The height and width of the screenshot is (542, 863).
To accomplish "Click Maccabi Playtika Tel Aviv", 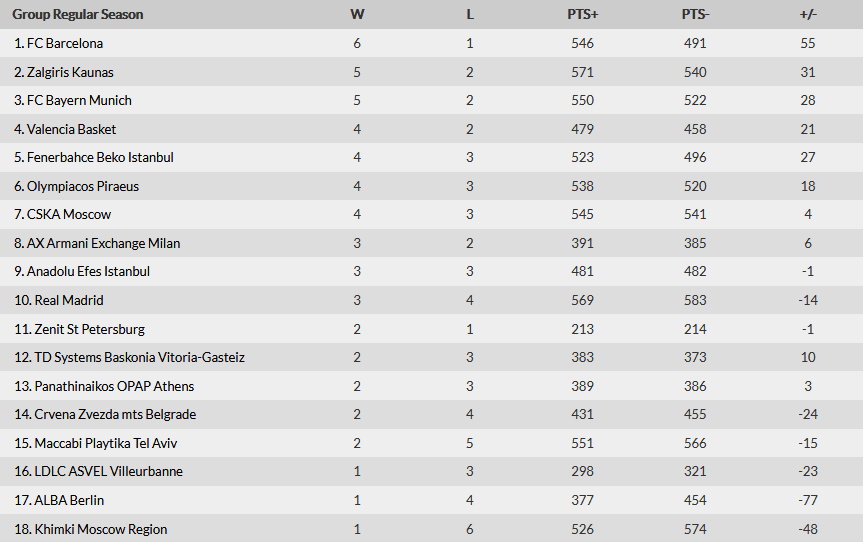I will 106,443.
